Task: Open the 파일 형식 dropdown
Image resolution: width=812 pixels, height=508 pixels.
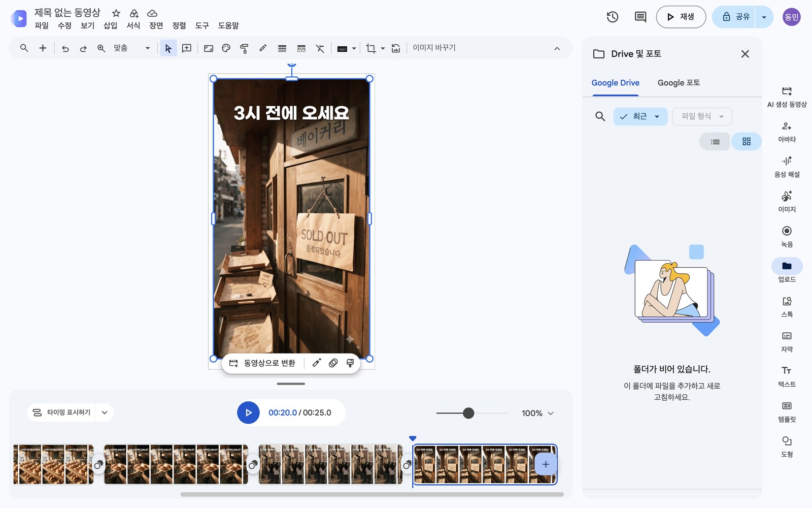Action: (x=702, y=116)
